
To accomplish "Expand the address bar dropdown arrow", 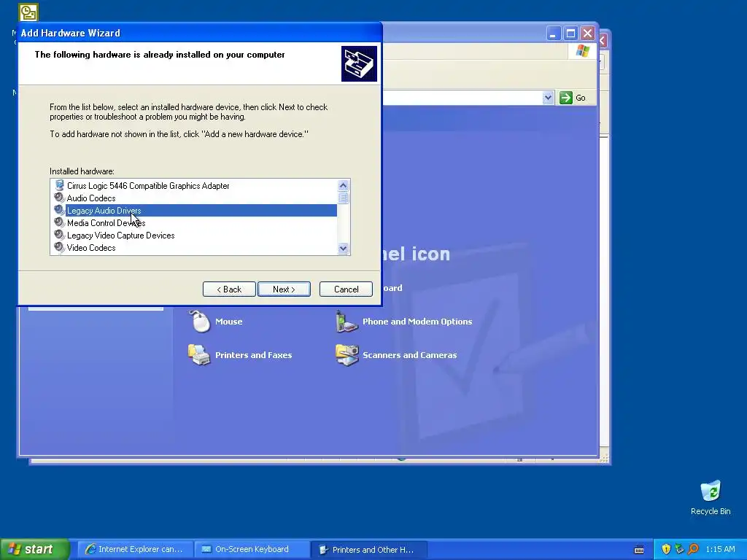I will pos(548,98).
